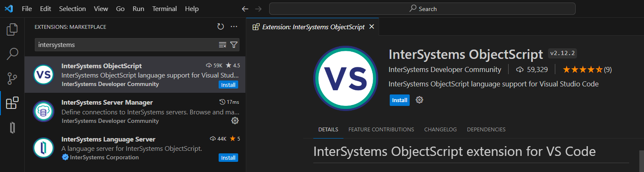Close the InterSystems ObjectScript extension tab
Viewport: 644px width, 172px height.
(x=371, y=27)
